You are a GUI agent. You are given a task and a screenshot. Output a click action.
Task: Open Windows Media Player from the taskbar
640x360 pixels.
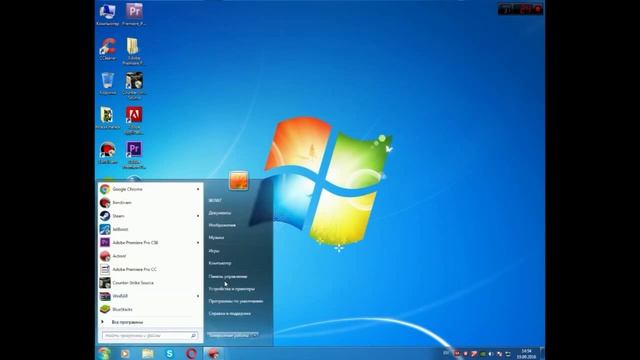click(x=125, y=353)
